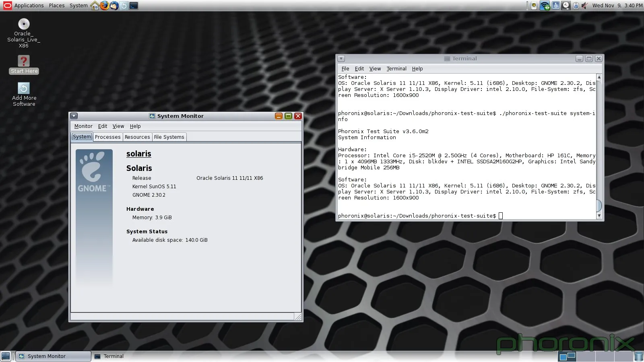Viewport: 644px width, 362px height.
Task: Click the System Monitor taskbar button
Action: tap(54, 356)
